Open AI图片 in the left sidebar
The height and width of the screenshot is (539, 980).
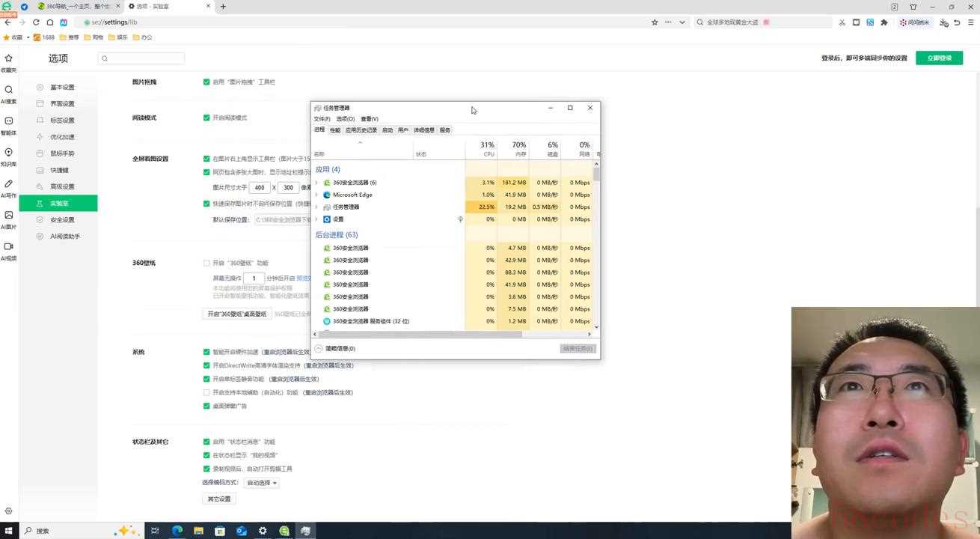pyautogui.click(x=8, y=216)
